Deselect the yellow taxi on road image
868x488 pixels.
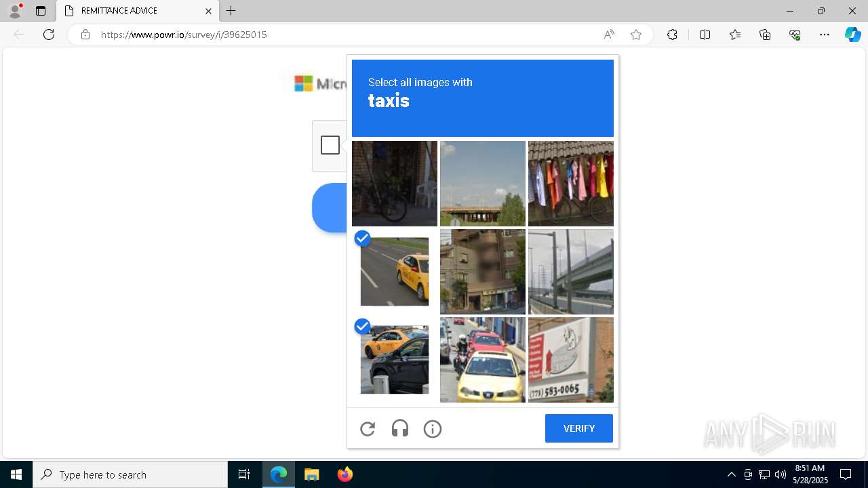tap(395, 272)
